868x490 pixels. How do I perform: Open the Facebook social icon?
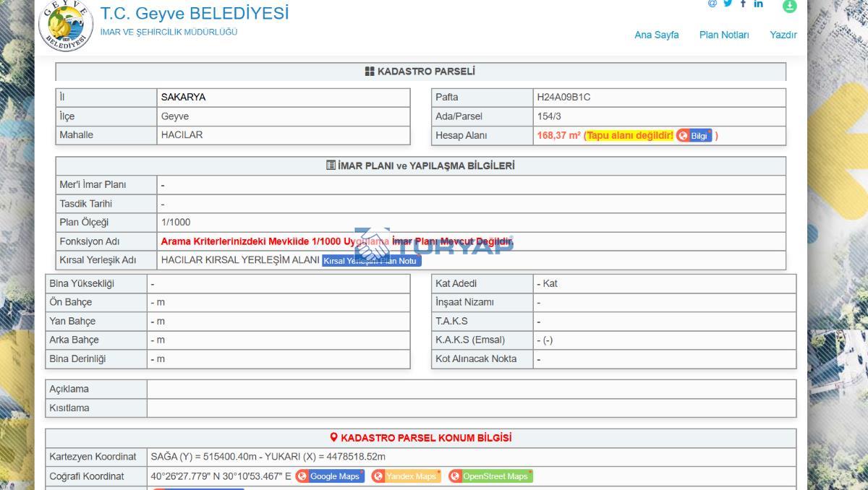(743, 4)
